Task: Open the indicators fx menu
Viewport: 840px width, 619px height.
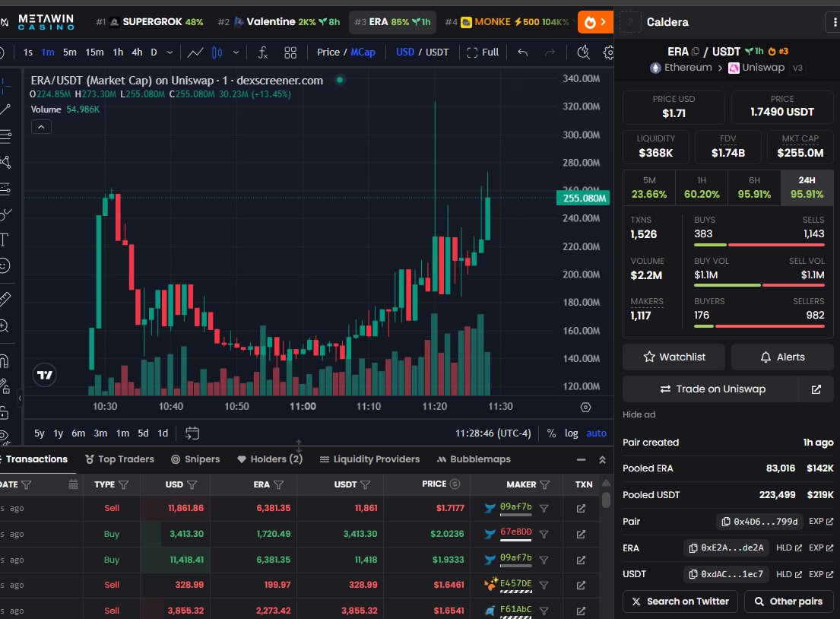Action: click(262, 52)
